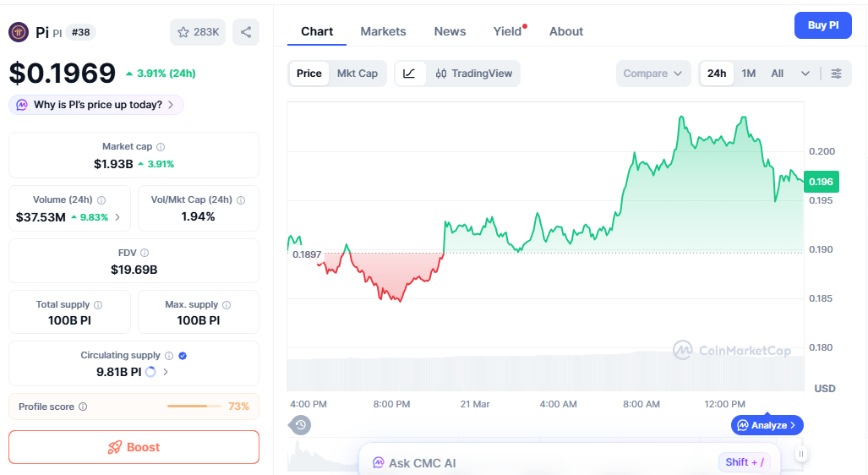Select the All time range
The height and width of the screenshot is (475, 868).
click(778, 74)
